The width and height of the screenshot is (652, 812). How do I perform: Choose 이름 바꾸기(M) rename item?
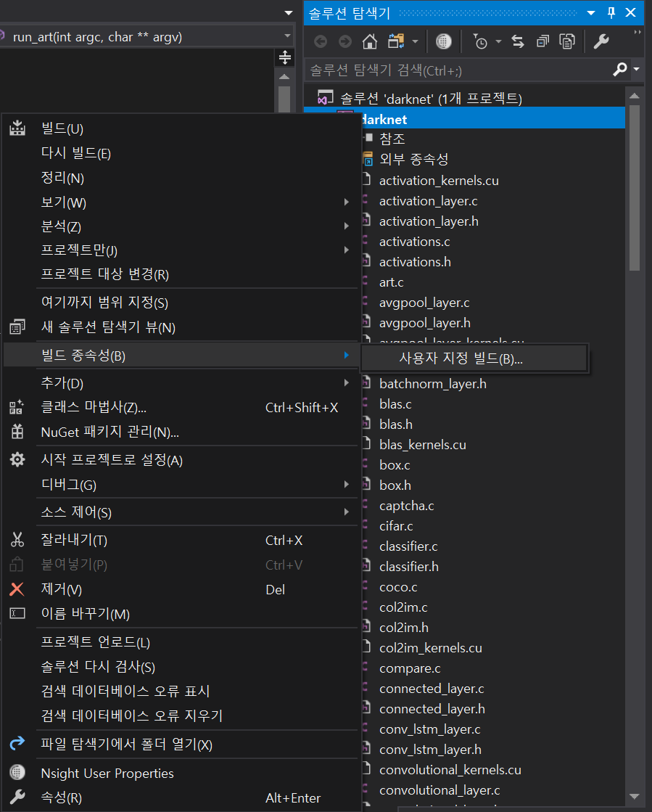pos(181,614)
